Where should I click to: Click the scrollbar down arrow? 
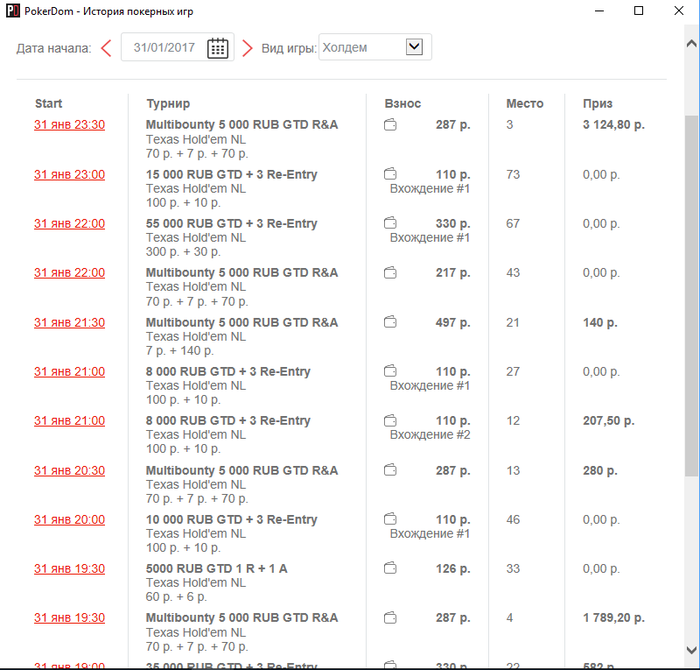(x=691, y=650)
